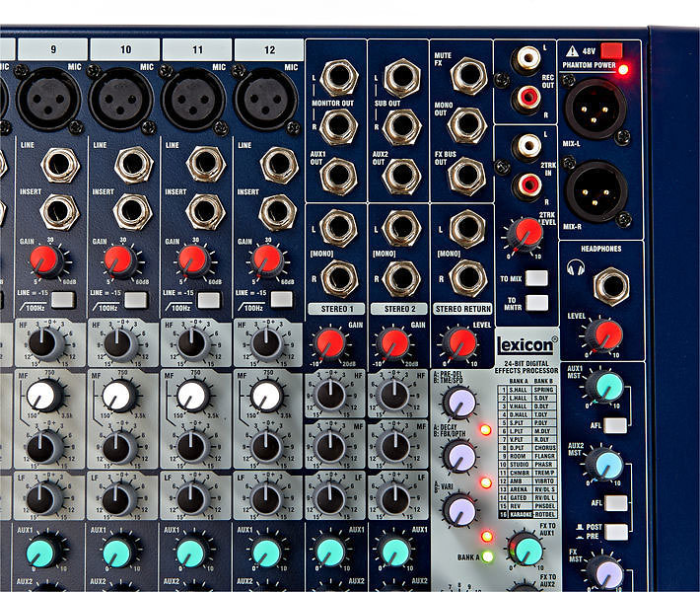
Task: Click the SUB OUT L jack
Action: click(x=402, y=77)
